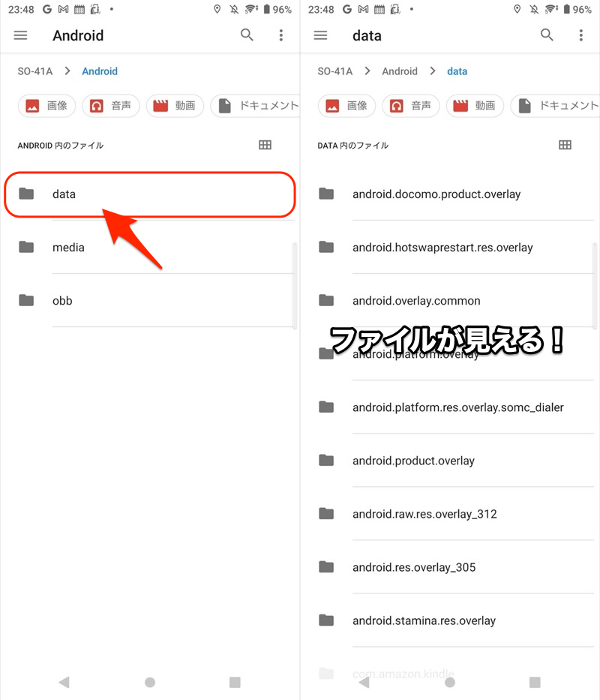Open android.stamina.res.overlay folder
The height and width of the screenshot is (700, 600).
pyautogui.click(x=450, y=620)
